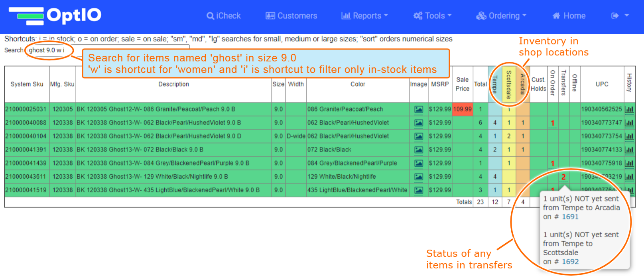644x278 pixels.
Task: Open the logout account dropdown
Action: (620, 16)
